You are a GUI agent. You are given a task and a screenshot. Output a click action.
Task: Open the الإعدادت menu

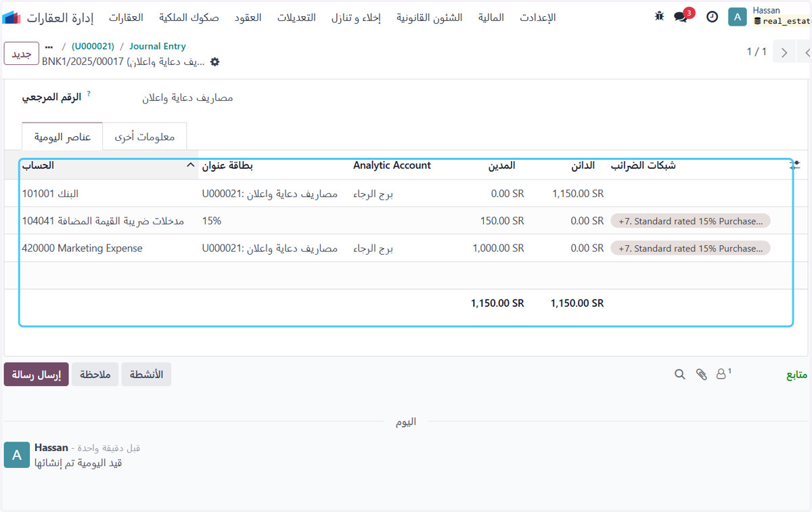click(x=538, y=18)
